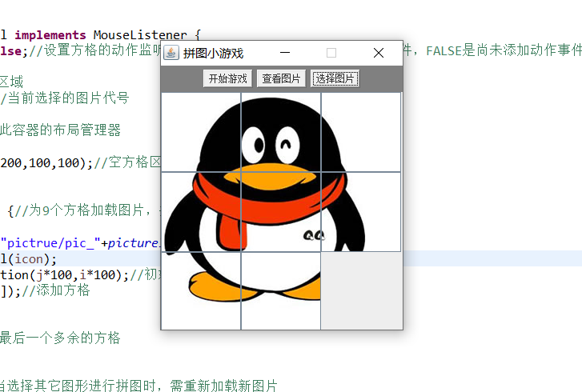Click comment '当前选择的图片代号' in editor
The width and height of the screenshot is (582, 392).
(68, 98)
